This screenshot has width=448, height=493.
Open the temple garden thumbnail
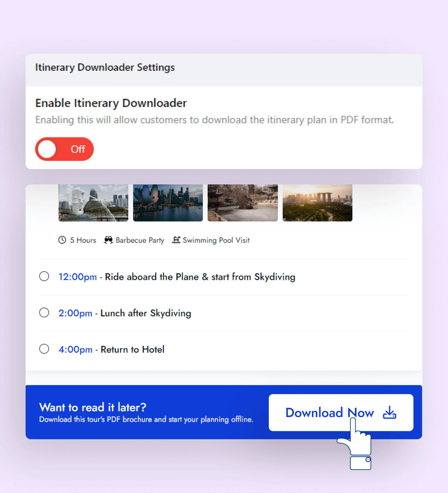pyautogui.click(x=243, y=203)
